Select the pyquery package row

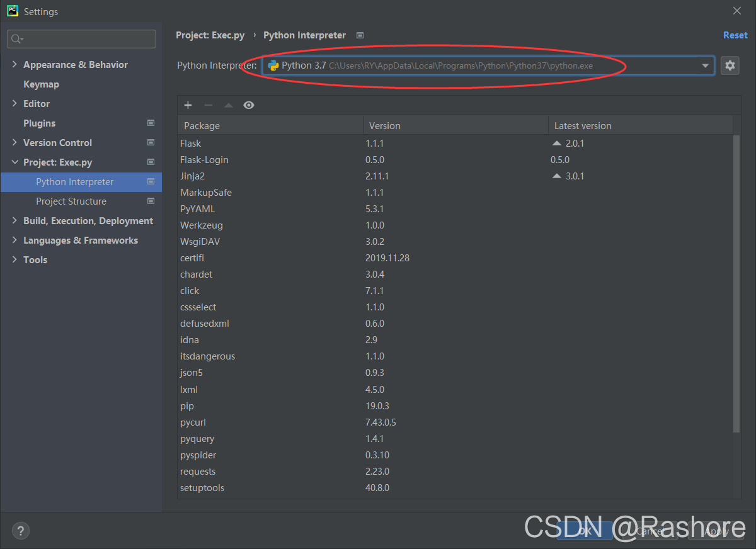point(455,439)
